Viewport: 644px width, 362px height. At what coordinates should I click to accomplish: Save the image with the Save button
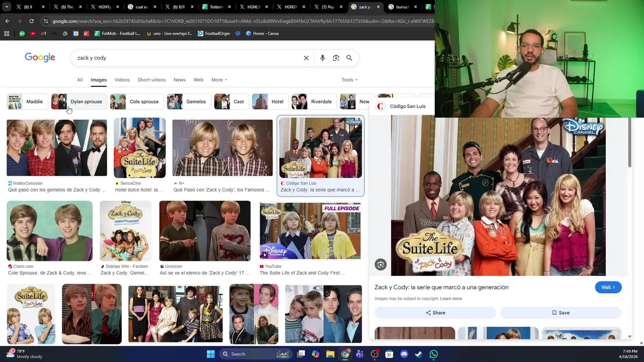560,313
